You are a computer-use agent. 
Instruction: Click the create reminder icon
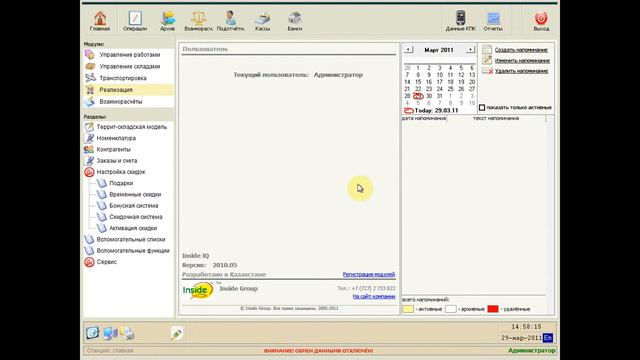point(487,49)
